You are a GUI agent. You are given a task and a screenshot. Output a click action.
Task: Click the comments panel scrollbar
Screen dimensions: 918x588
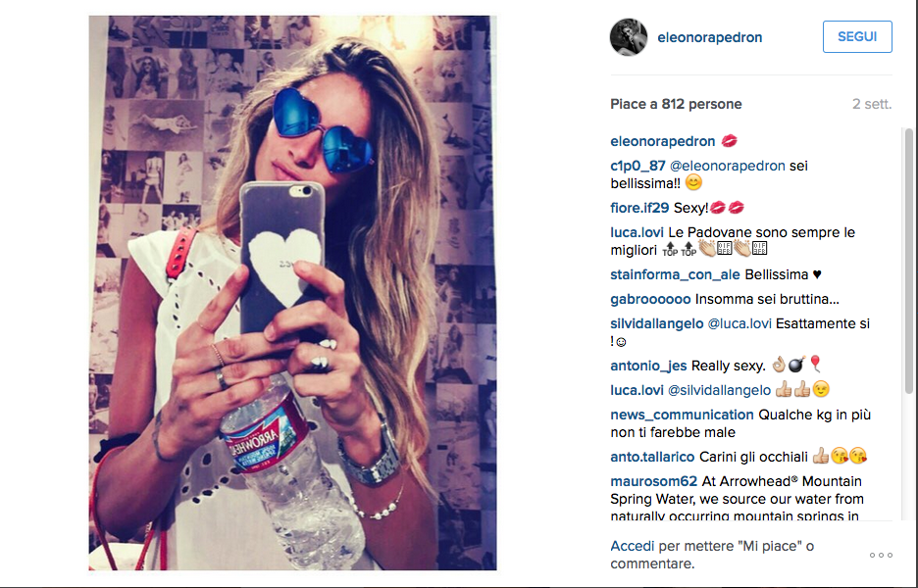(908, 261)
